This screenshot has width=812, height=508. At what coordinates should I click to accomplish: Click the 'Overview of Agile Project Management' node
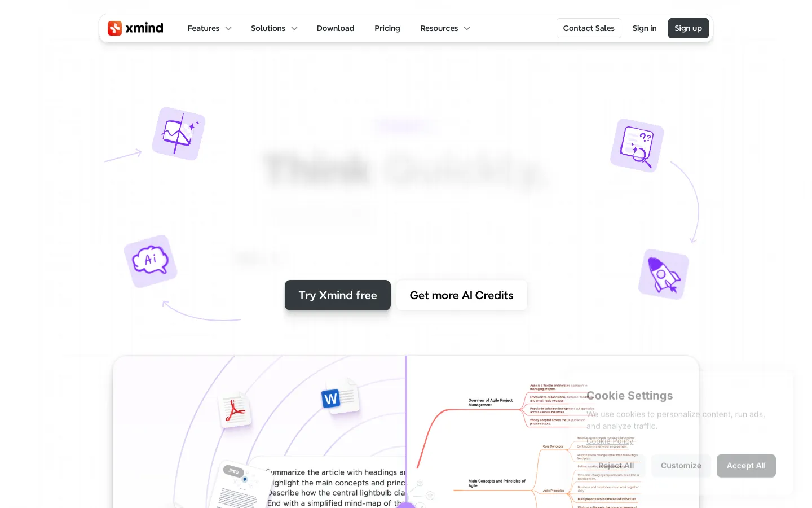(491, 402)
